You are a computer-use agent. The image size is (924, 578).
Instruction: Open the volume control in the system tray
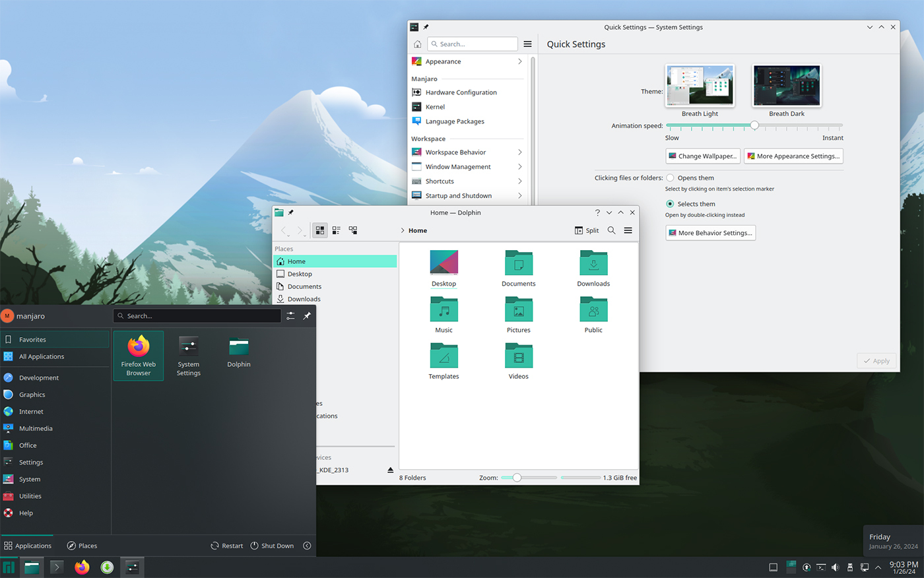click(835, 567)
